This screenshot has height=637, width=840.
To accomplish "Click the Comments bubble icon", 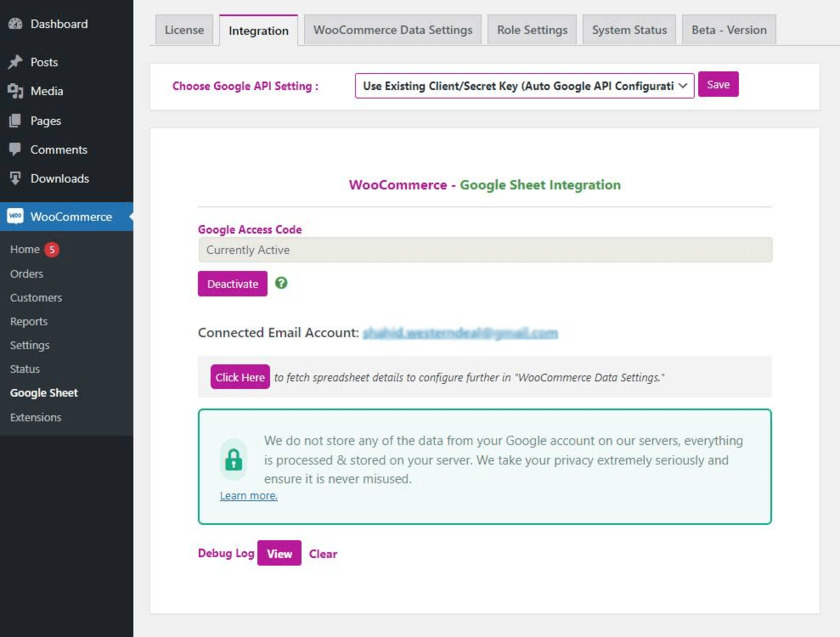I will coord(16,149).
